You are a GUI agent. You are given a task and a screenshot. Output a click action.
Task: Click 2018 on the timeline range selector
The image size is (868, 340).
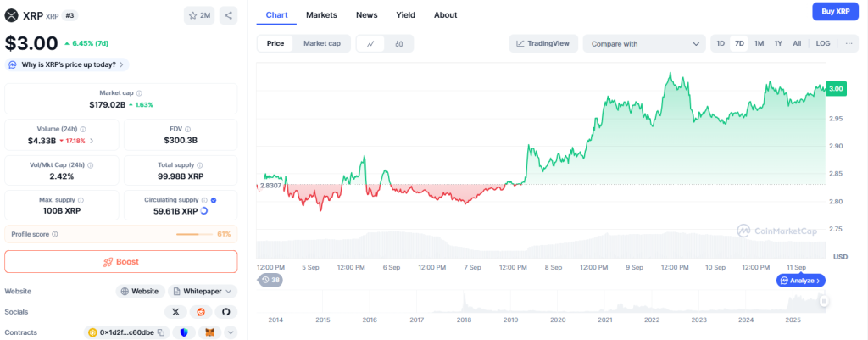click(x=464, y=320)
